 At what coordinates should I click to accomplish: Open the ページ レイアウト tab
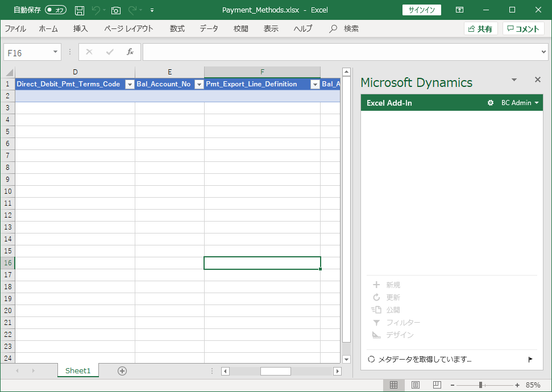pyautogui.click(x=128, y=28)
